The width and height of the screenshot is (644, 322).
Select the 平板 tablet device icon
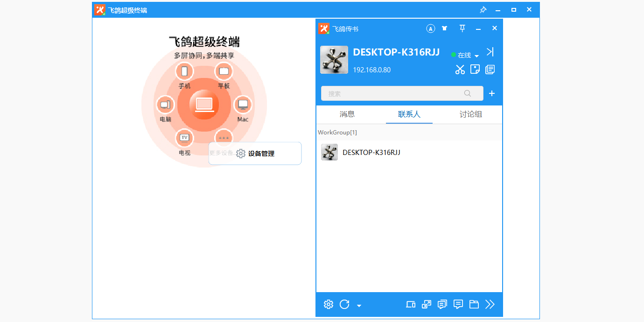coord(224,71)
